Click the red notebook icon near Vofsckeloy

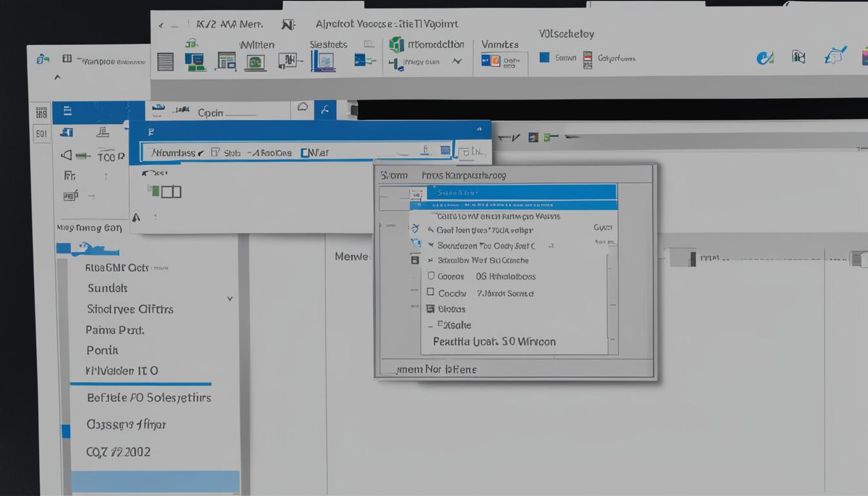click(586, 57)
